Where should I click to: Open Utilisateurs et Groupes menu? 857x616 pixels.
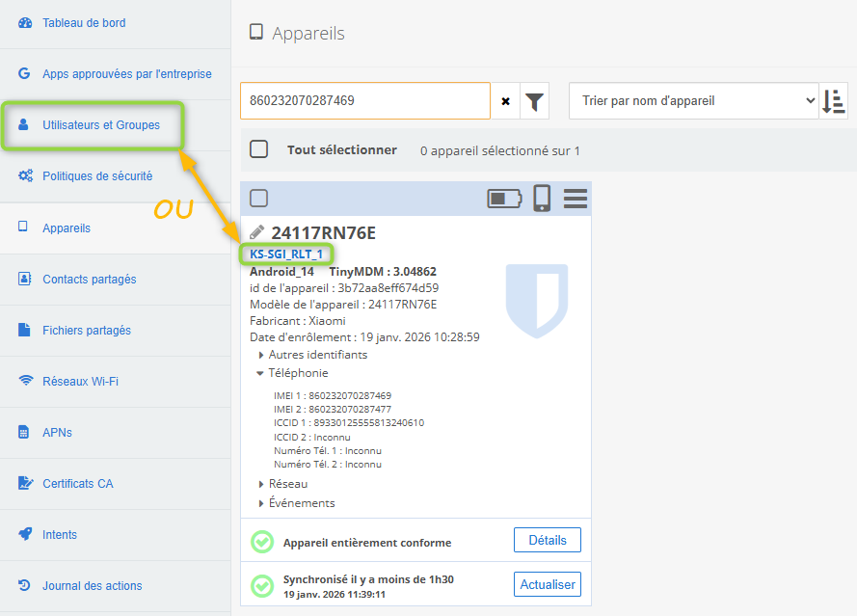(x=101, y=125)
